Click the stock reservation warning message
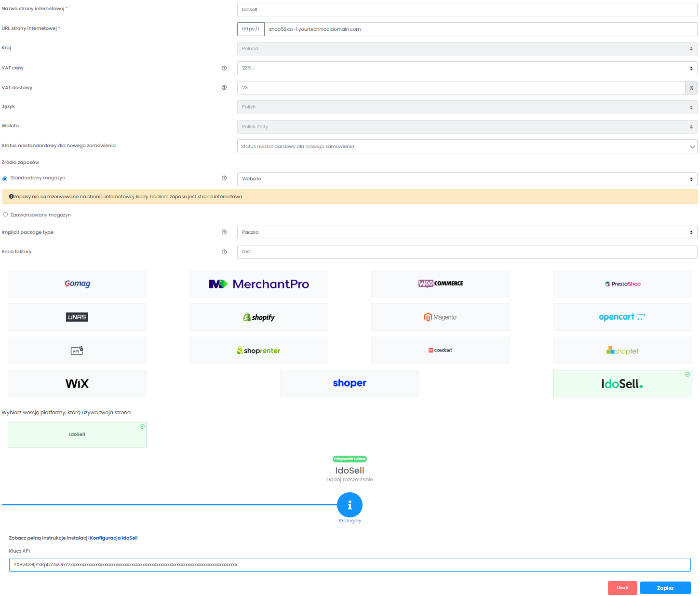The width and height of the screenshot is (700, 596). coord(350,197)
